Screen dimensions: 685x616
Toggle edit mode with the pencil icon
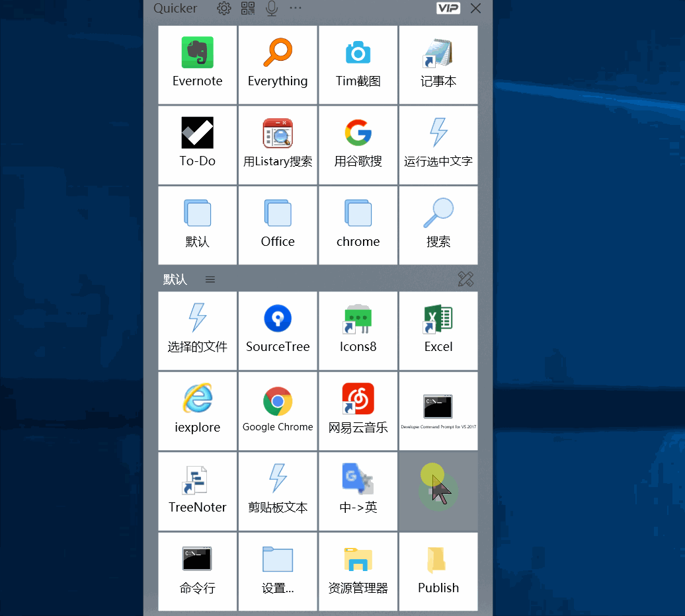(x=465, y=279)
